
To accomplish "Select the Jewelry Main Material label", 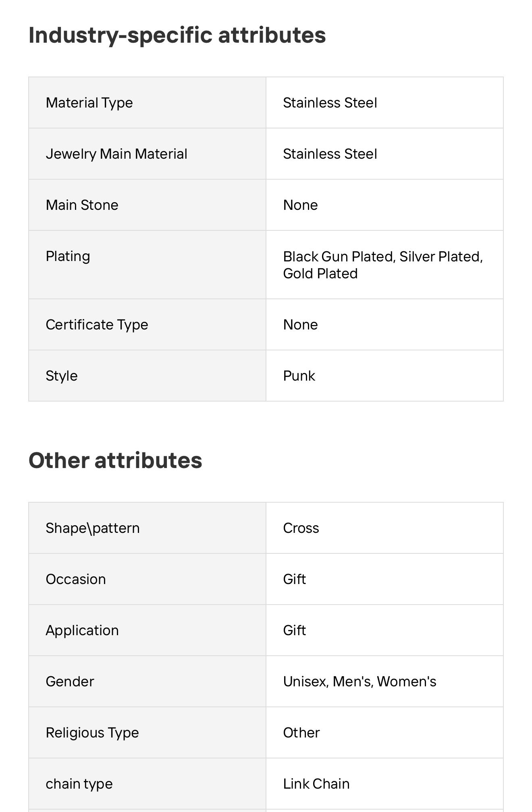I will click(x=116, y=154).
